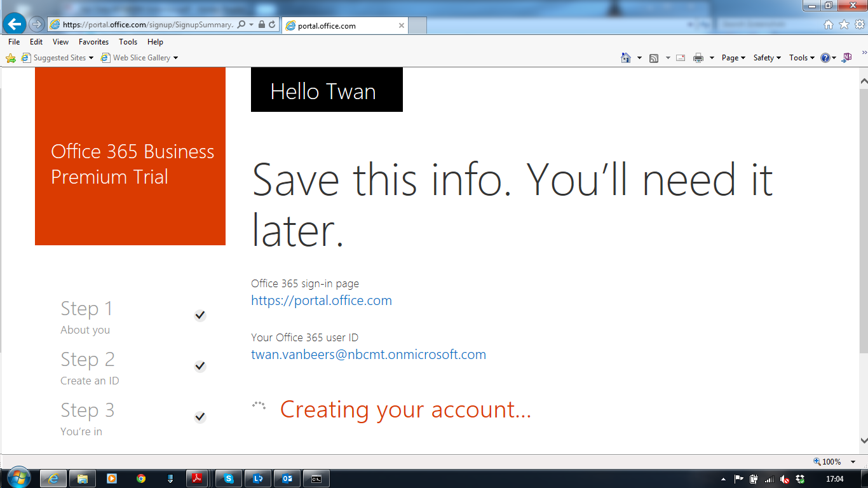Click the page scrollbar up arrow
This screenshot has height=488, width=868.
tap(864, 81)
